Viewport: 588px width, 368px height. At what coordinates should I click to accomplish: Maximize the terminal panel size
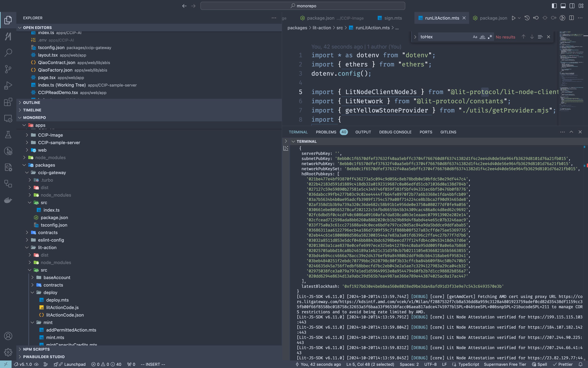571,132
